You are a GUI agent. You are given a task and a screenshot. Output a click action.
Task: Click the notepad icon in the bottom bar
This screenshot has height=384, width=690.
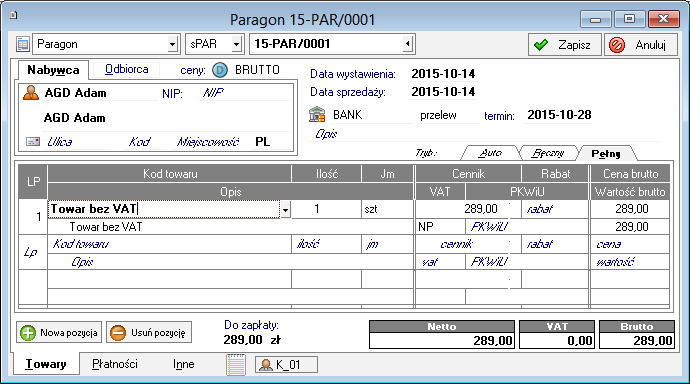click(x=236, y=365)
